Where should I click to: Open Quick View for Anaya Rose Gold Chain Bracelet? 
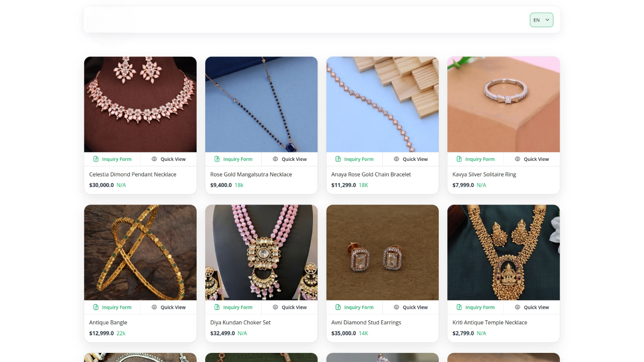click(411, 159)
